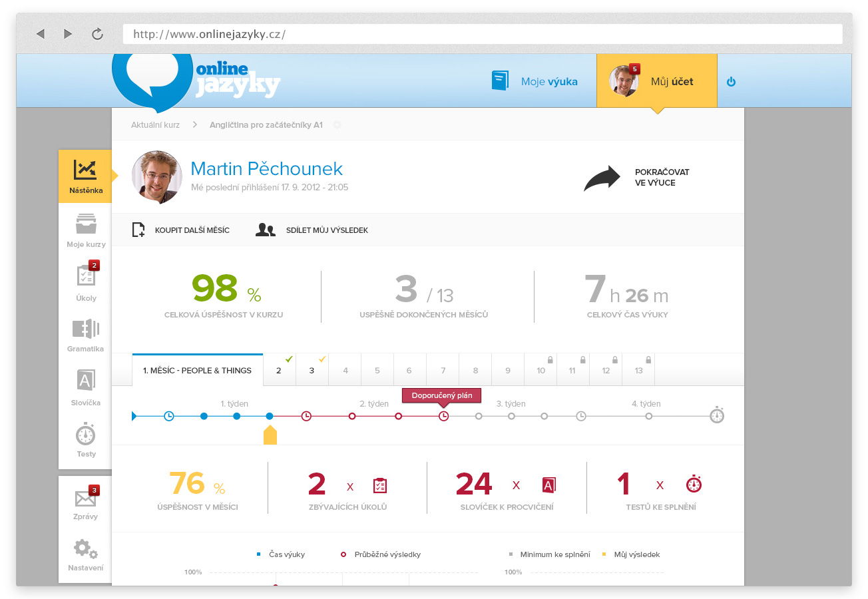Click the browser address bar

[482, 34]
